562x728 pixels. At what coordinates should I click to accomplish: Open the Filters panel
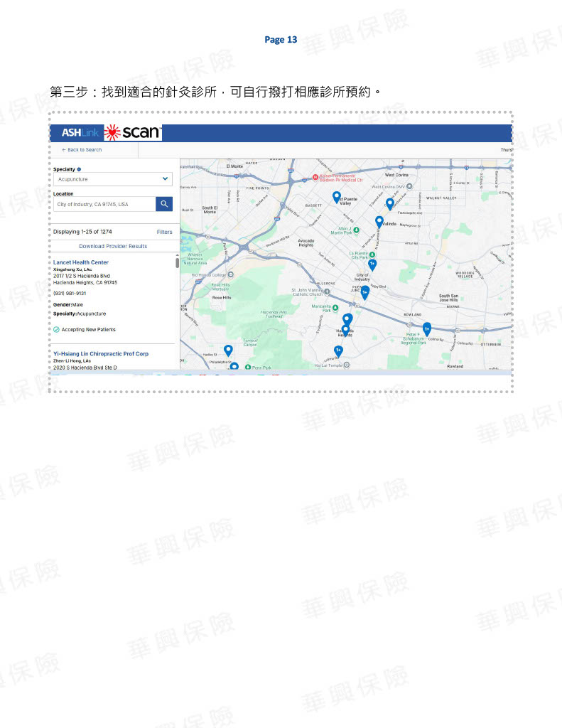(164, 232)
